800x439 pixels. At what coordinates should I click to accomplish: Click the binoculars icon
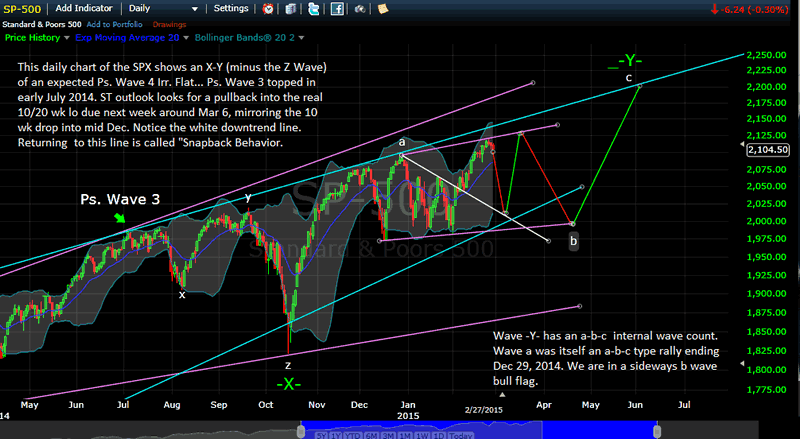pyautogui.click(x=355, y=8)
